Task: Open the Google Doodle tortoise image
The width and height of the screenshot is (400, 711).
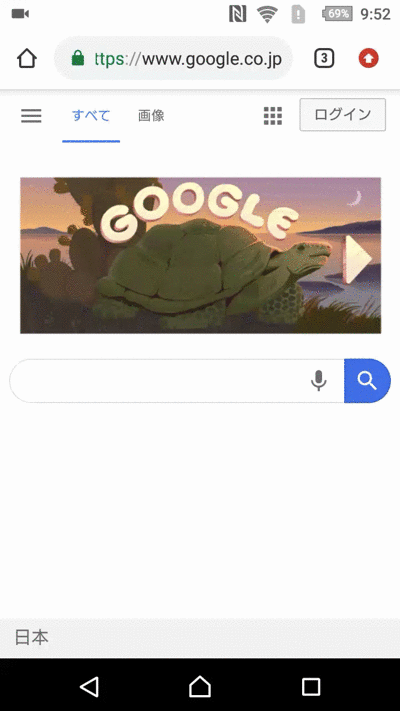Action: tap(200, 255)
